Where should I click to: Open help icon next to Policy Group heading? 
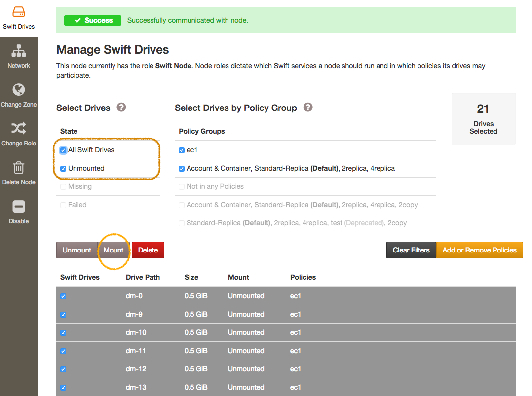308,107
